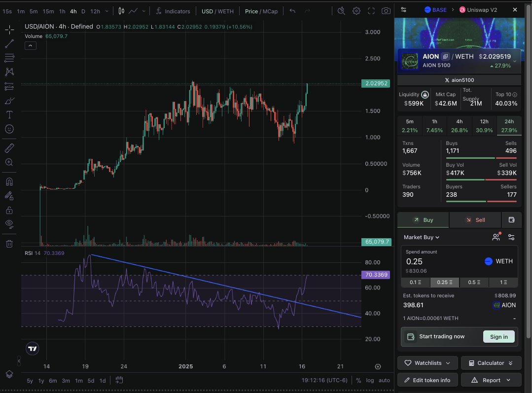Enter fullscreen chart mode

tap(371, 11)
